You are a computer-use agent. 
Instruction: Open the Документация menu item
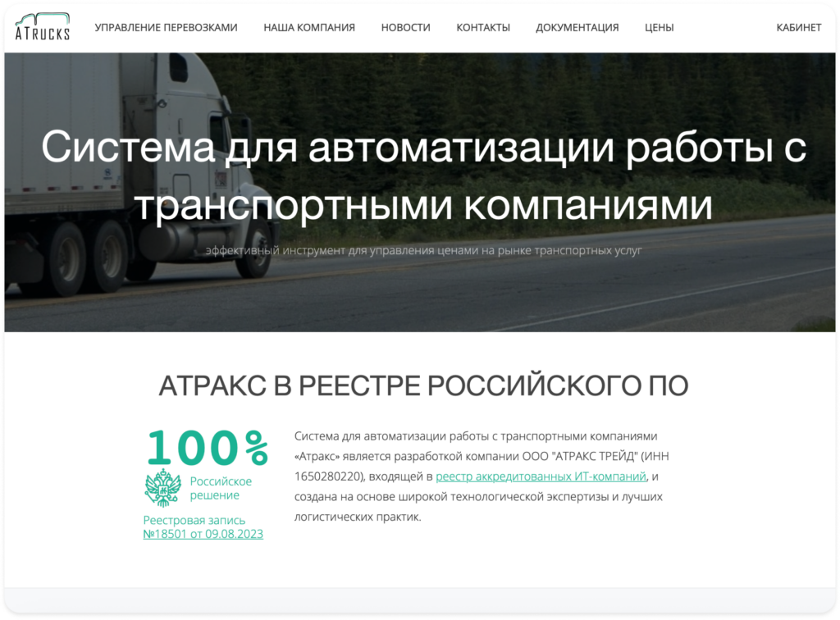point(577,27)
